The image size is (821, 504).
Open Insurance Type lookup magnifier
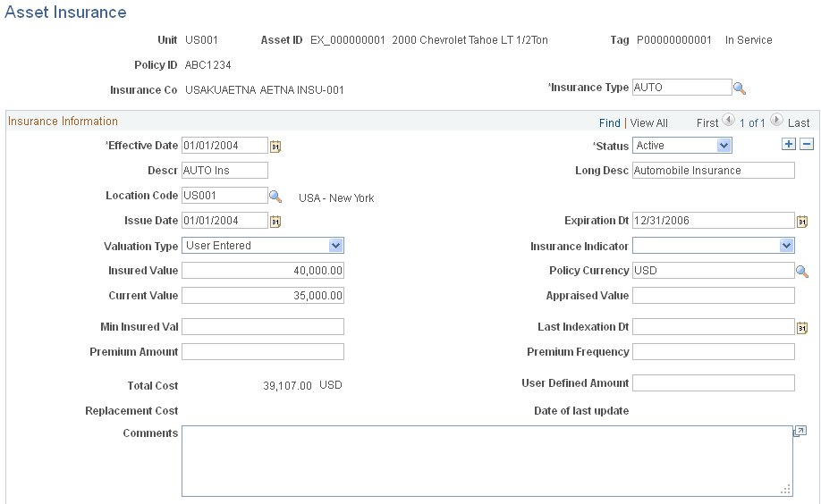740,88
